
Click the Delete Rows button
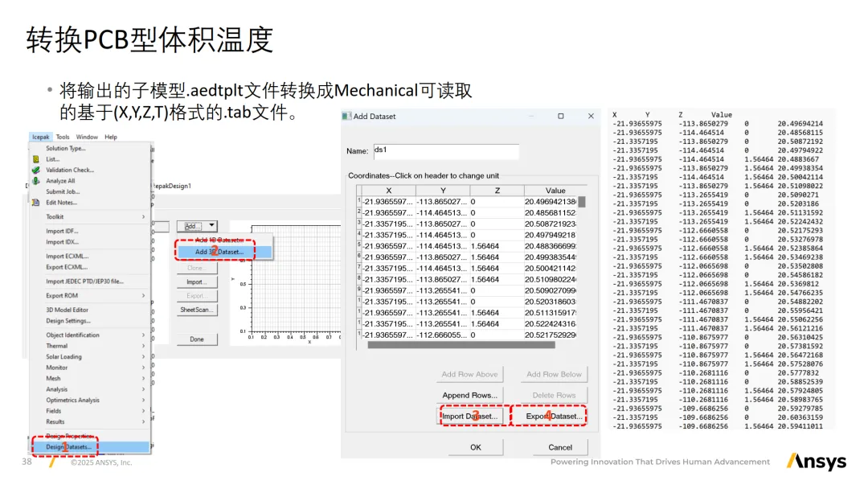[554, 396]
